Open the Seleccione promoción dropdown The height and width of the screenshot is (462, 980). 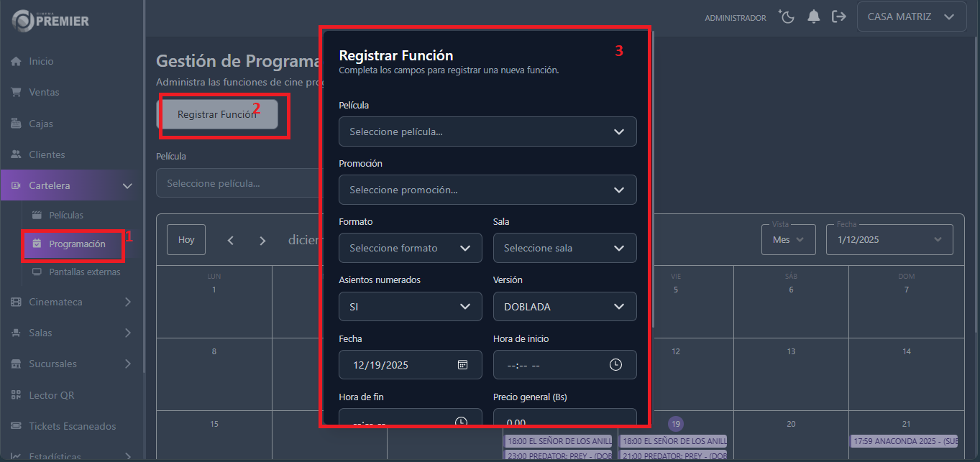[487, 190]
